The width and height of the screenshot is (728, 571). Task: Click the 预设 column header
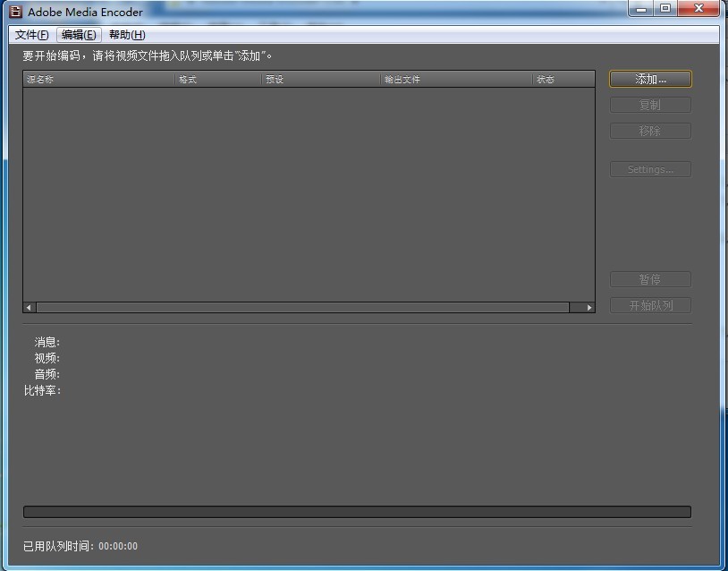321,80
